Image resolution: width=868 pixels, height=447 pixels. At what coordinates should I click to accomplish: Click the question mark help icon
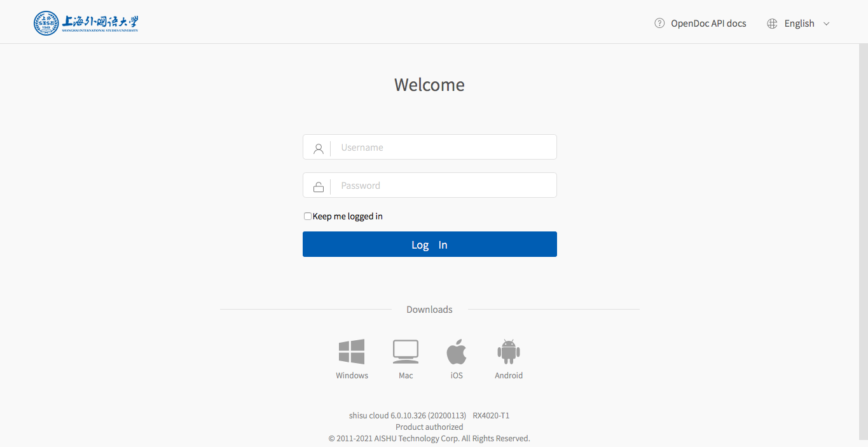coord(659,24)
